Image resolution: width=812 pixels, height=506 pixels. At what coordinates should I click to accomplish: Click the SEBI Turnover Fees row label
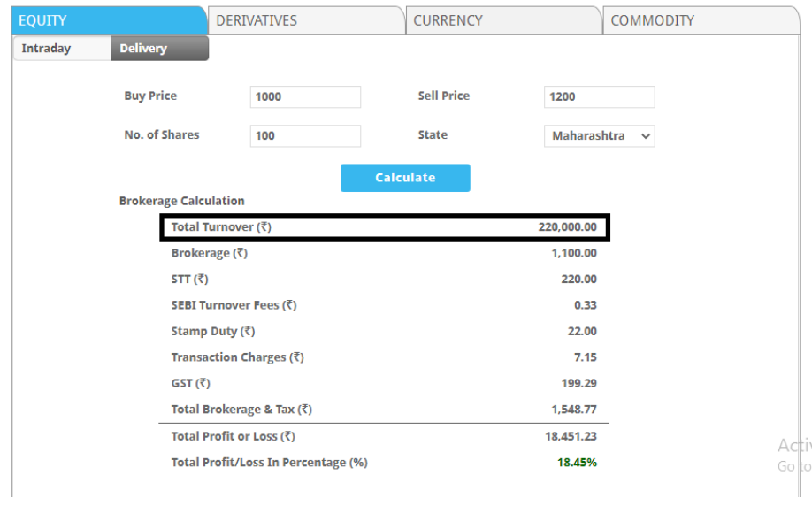tap(234, 305)
